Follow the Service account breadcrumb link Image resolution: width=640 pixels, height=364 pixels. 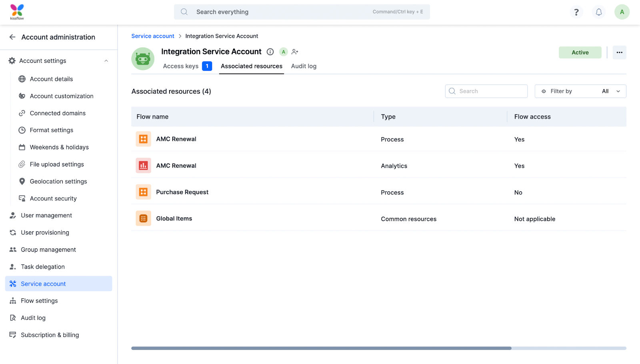tap(153, 36)
